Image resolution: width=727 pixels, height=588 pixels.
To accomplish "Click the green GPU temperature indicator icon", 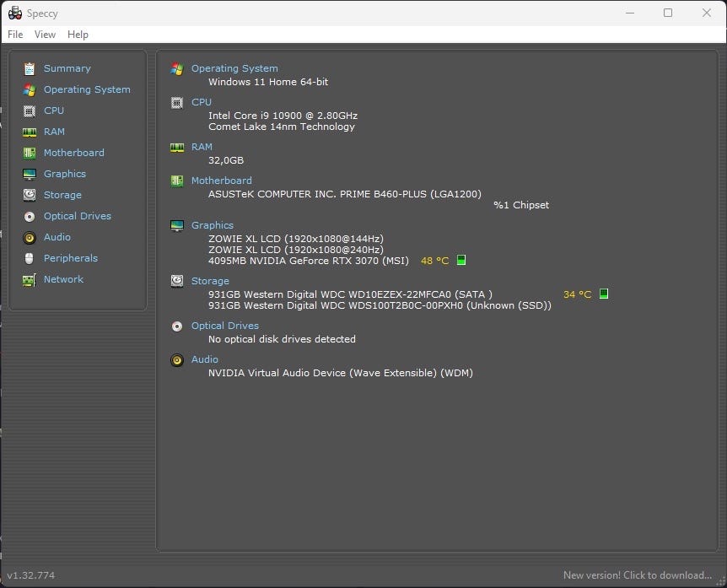I will (461, 261).
